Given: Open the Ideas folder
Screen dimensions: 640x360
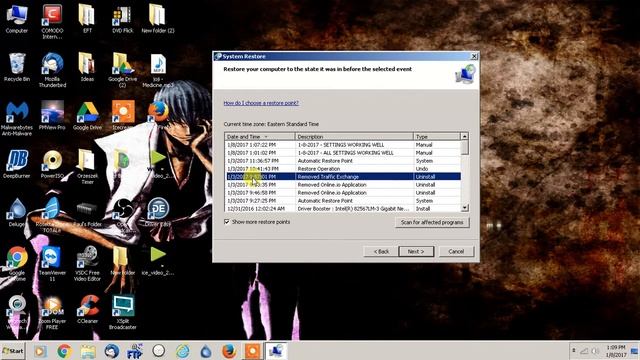Looking at the screenshot, I should tap(87, 67).
